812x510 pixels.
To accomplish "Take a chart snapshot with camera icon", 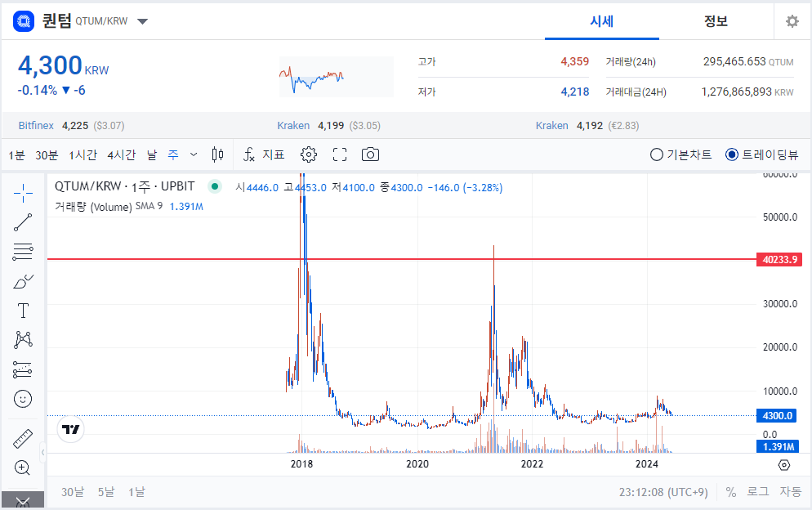I will click(x=370, y=154).
